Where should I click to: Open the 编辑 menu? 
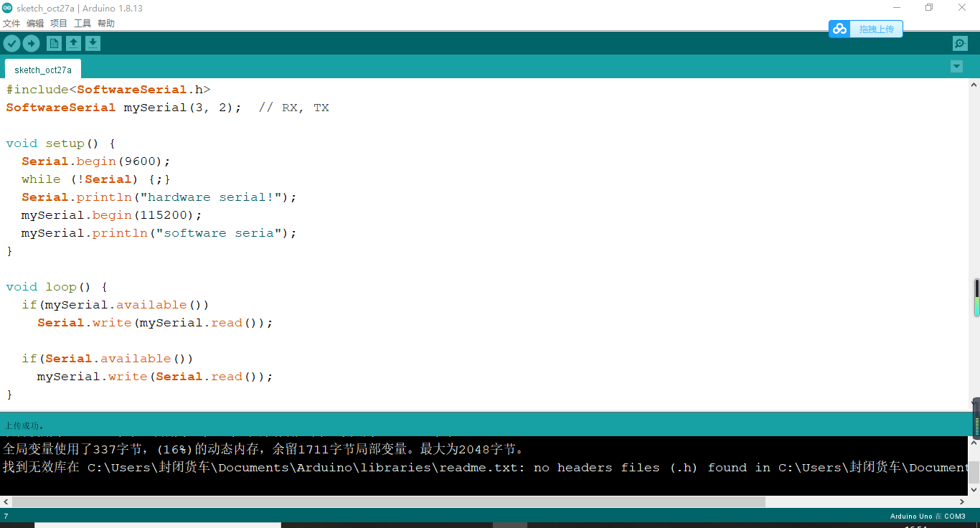click(35, 24)
